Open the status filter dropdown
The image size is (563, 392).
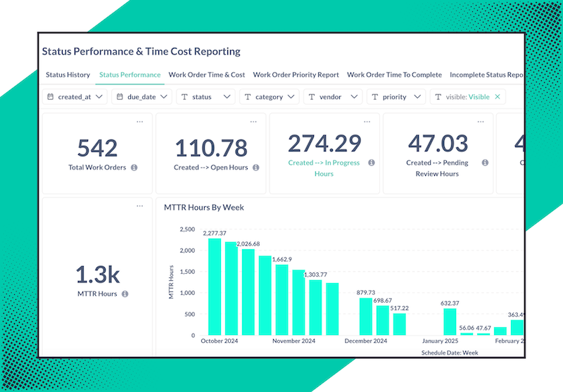coord(205,97)
